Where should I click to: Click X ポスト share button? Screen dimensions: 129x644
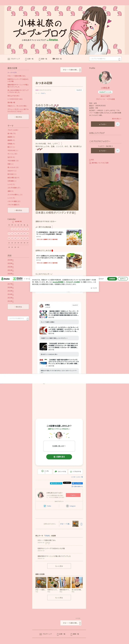pyautogui.click(x=67, y=483)
